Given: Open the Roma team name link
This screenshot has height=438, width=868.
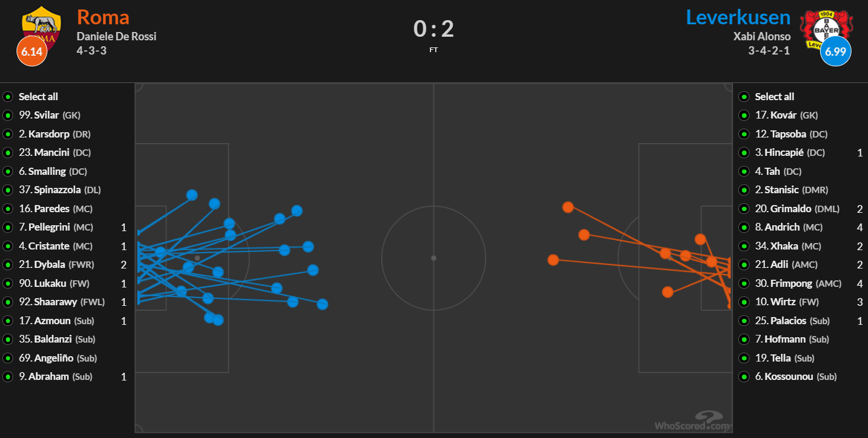Looking at the screenshot, I should coord(102,17).
